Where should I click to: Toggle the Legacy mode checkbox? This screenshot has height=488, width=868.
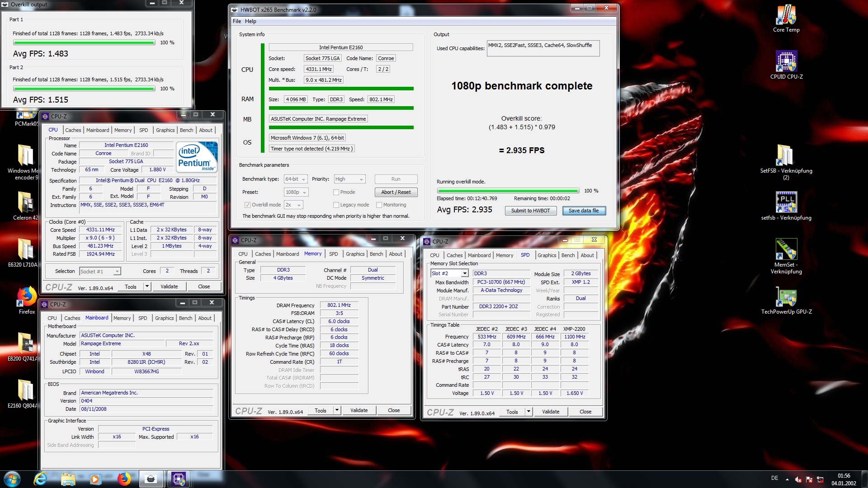(x=336, y=205)
